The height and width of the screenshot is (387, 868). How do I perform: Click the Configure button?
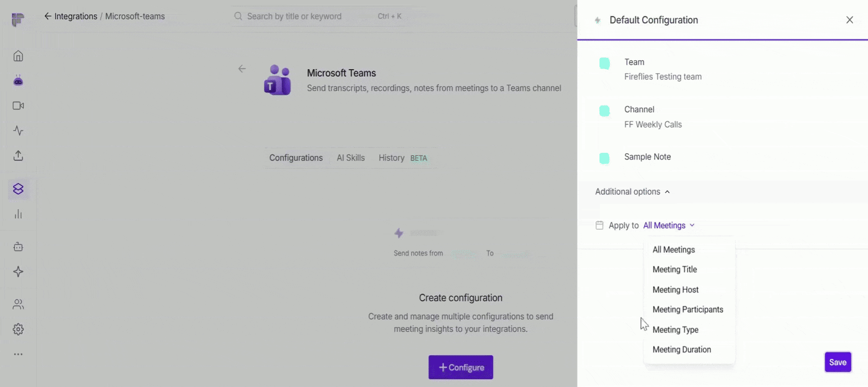461,368
